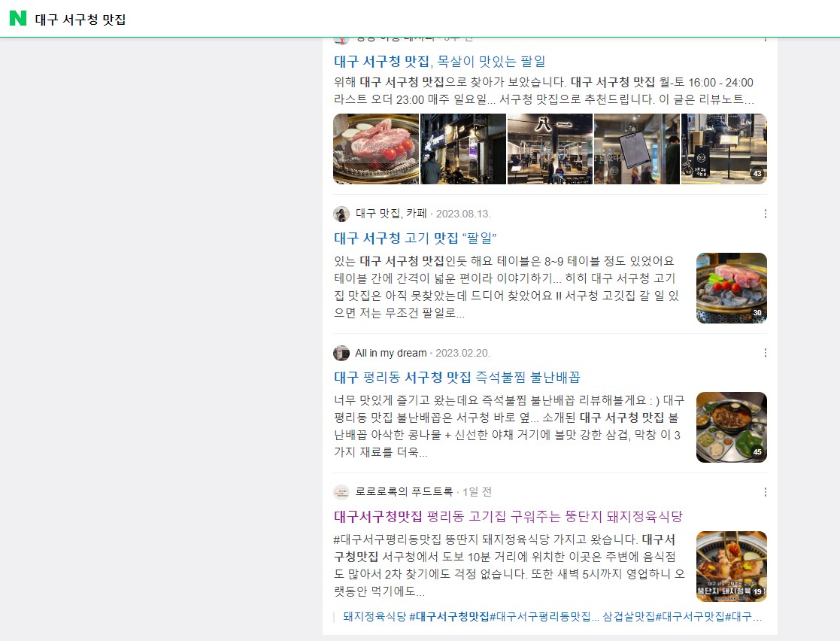Click the 대구 맛집, 카페 blog name
Image resolution: width=840 pixels, height=641 pixels.
pyautogui.click(x=391, y=214)
